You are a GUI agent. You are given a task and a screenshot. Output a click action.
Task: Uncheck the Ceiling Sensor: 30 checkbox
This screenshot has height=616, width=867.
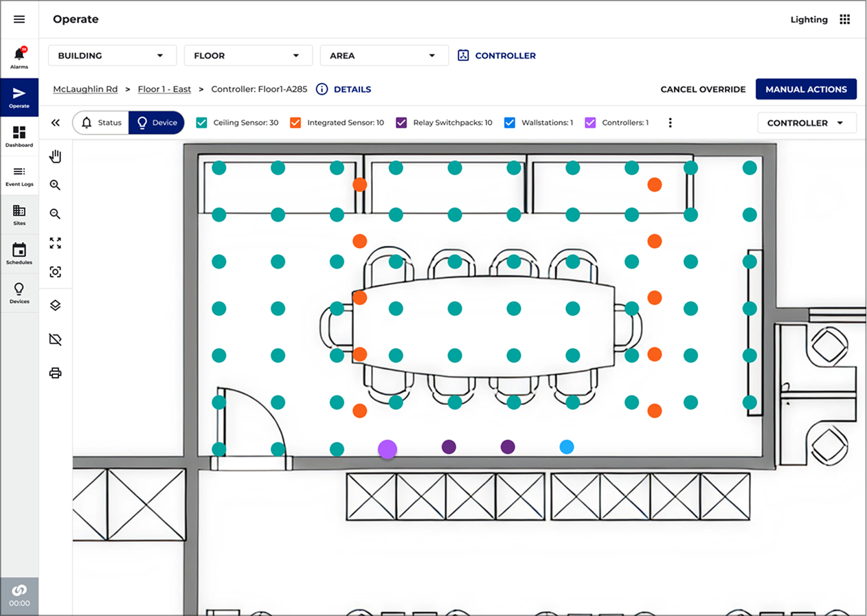[x=201, y=123]
